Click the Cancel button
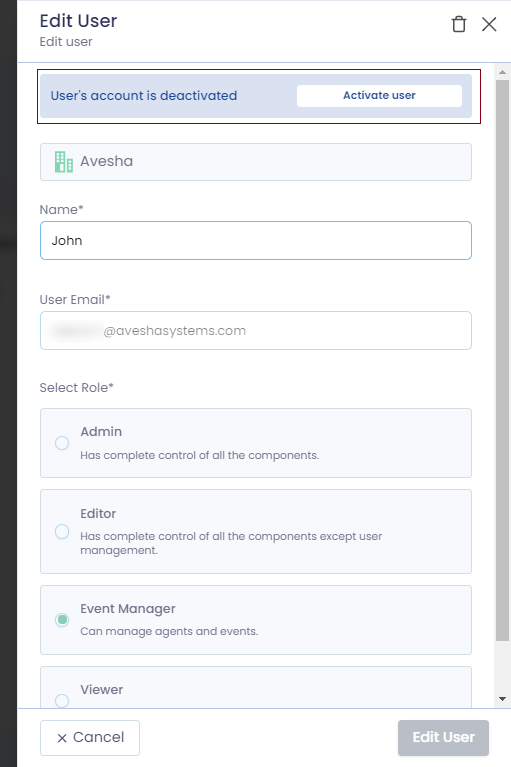 pyautogui.click(x=90, y=738)
